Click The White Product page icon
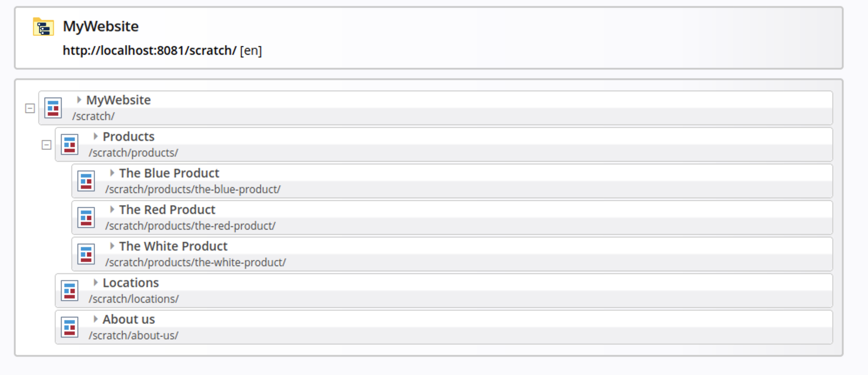This screenshot has height=375, width=868. pos(86,254)
